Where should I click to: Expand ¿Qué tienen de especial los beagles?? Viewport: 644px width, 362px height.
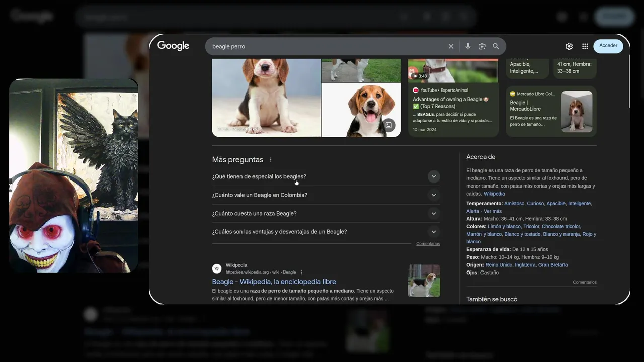(326, 177)
